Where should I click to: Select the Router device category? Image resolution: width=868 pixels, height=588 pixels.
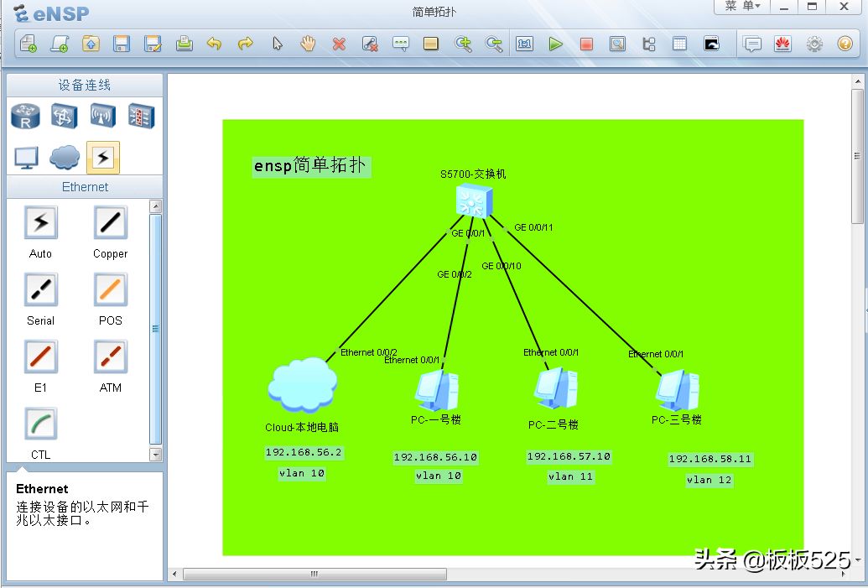[x=25, y=117]
